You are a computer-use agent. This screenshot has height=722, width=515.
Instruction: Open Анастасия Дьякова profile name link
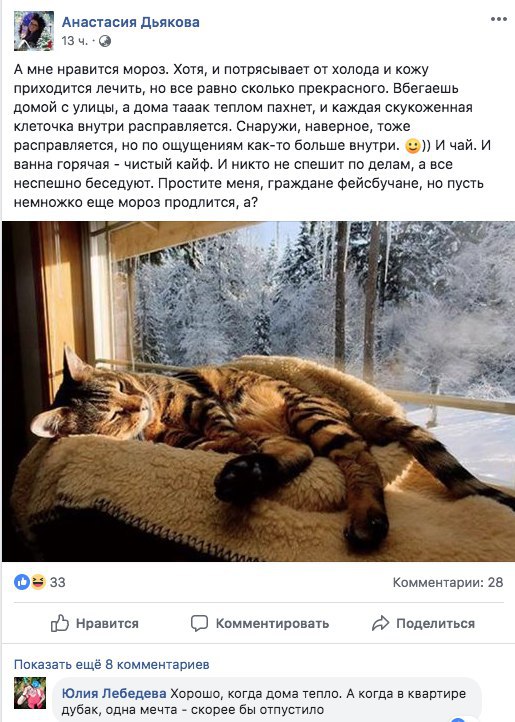130,22
